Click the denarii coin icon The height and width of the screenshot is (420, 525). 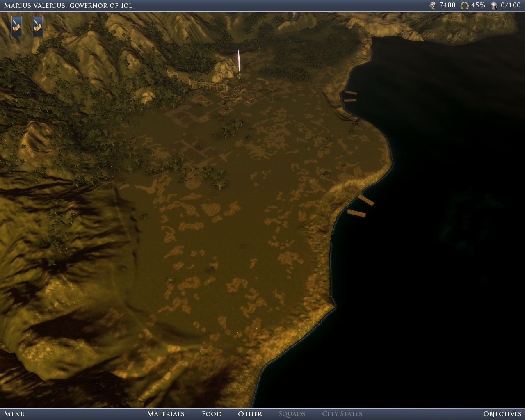click(x=432, y=5)
